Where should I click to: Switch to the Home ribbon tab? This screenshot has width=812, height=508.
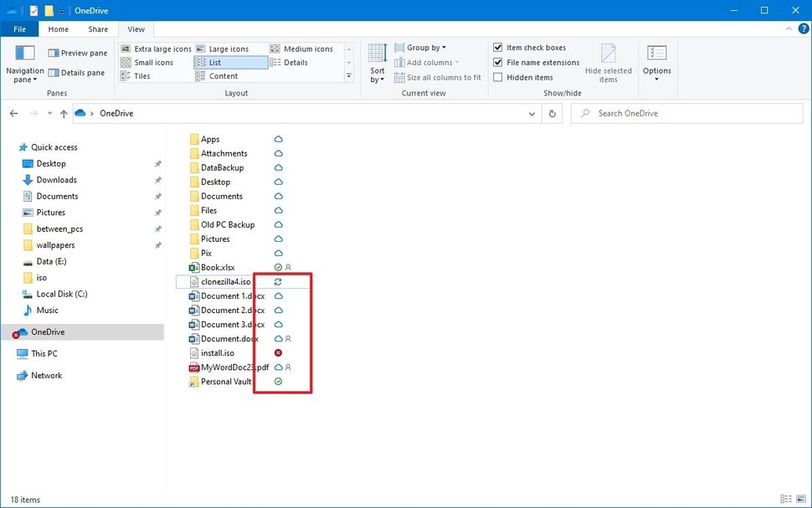point(58,28)
